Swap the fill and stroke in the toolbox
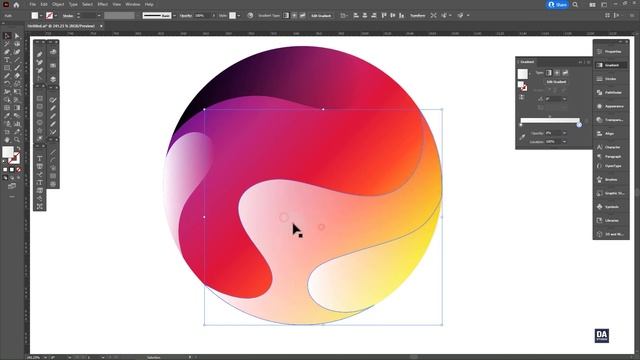 coord(18,148)
